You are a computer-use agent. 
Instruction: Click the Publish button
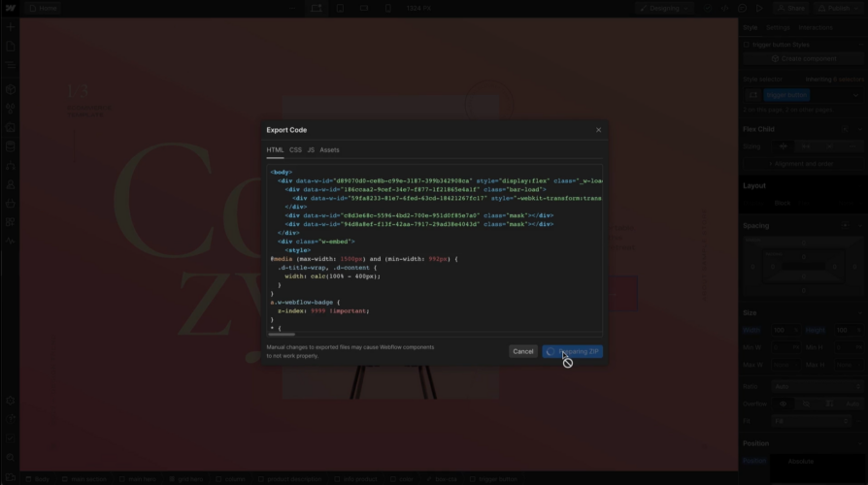tap(838, 9)
